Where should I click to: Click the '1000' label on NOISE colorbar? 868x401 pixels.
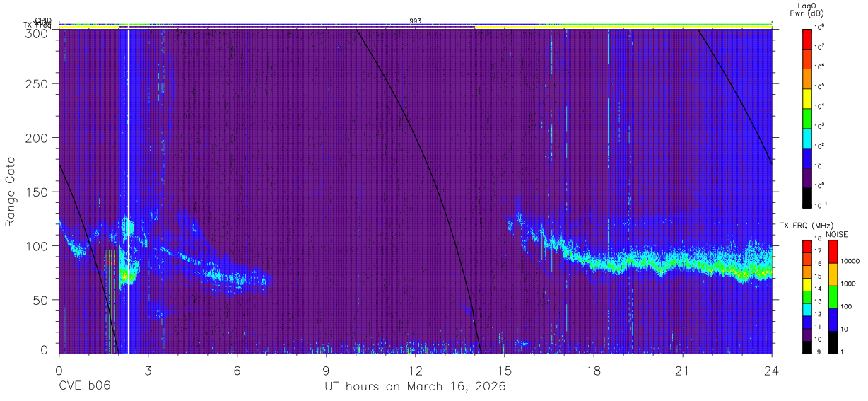(847, 284)
